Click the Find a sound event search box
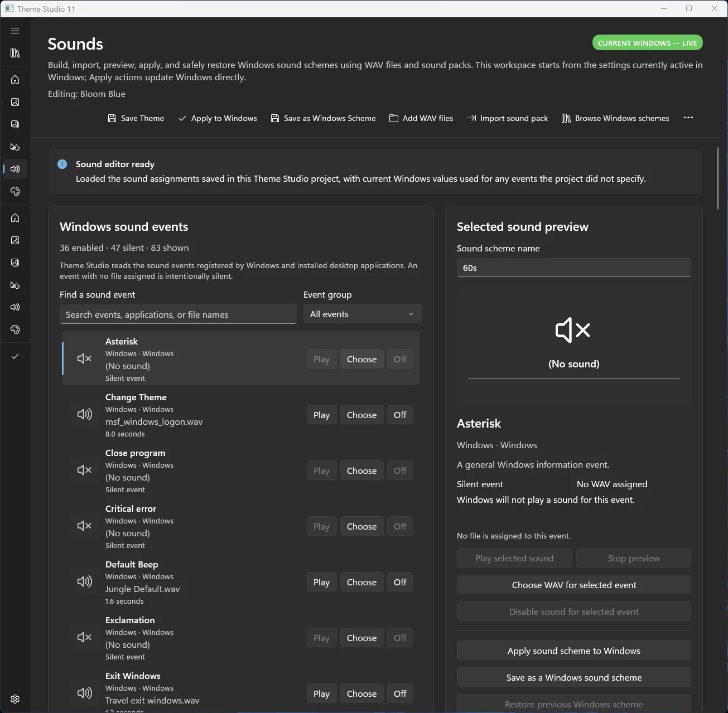Viewport: 728px width, 713px height. click(x=178, y=314)
